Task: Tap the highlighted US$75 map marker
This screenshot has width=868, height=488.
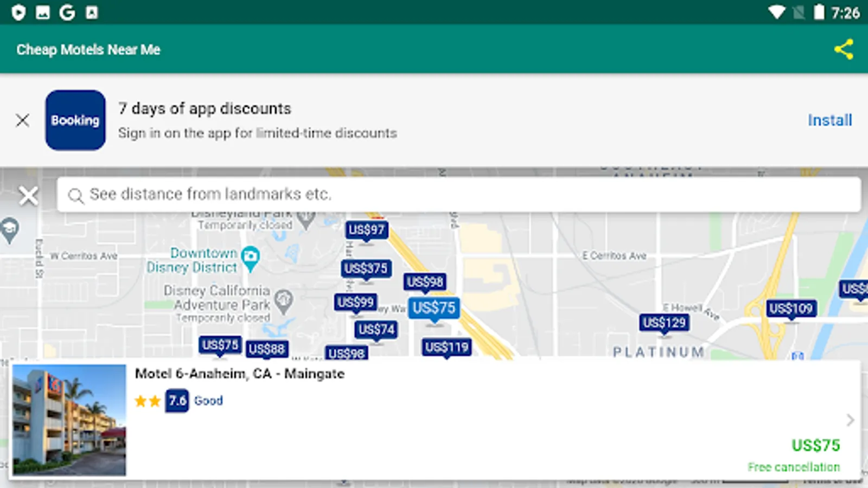Action: [434, 308]
